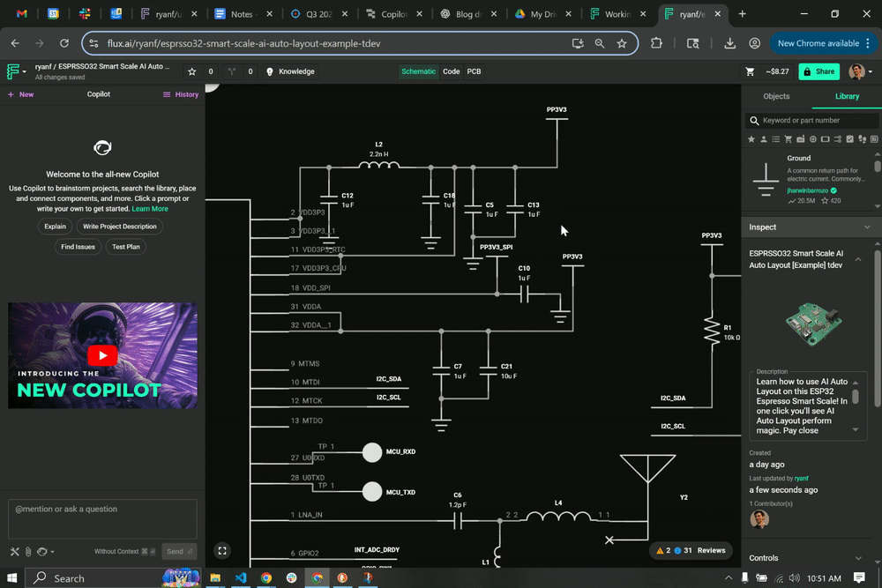The width and height of the screenshot is (882, 588).
Task: Filter library by manufacturer factory icon
Action: pos(801,138)
